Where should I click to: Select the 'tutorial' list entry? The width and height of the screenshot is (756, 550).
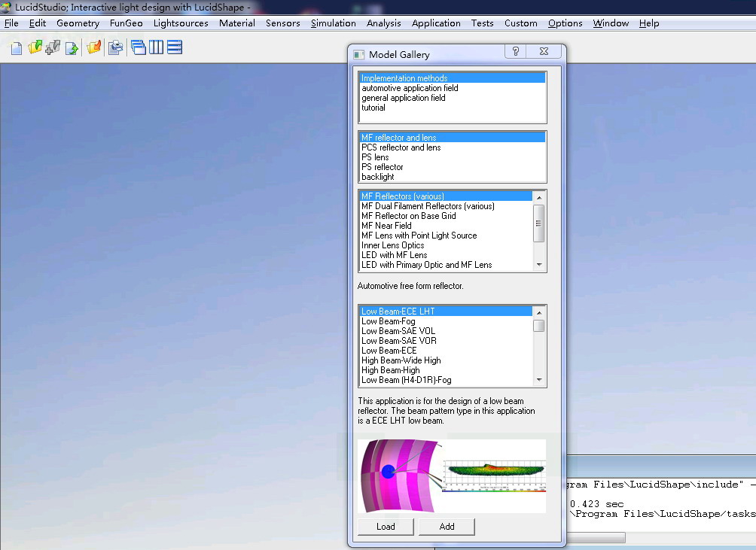pyautogui.click(x=453, y=108)
